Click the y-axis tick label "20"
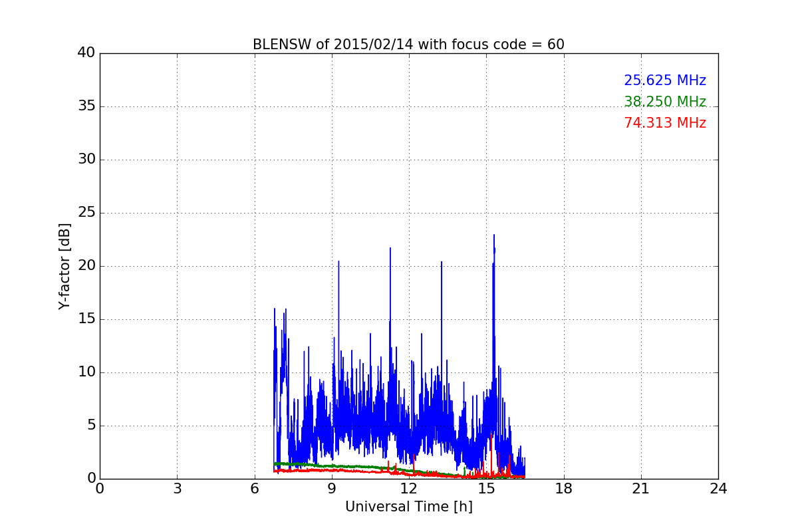Screen dimensions: 798x532 click(x=86, y=266)
